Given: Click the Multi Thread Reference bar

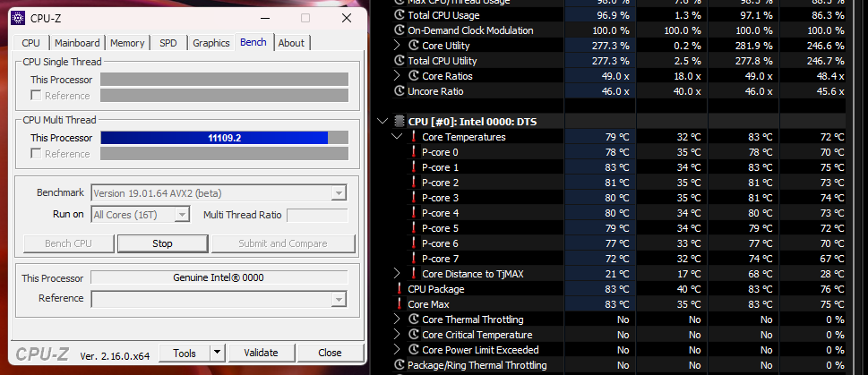Looking at the screenshot, I should click(224, 153).
